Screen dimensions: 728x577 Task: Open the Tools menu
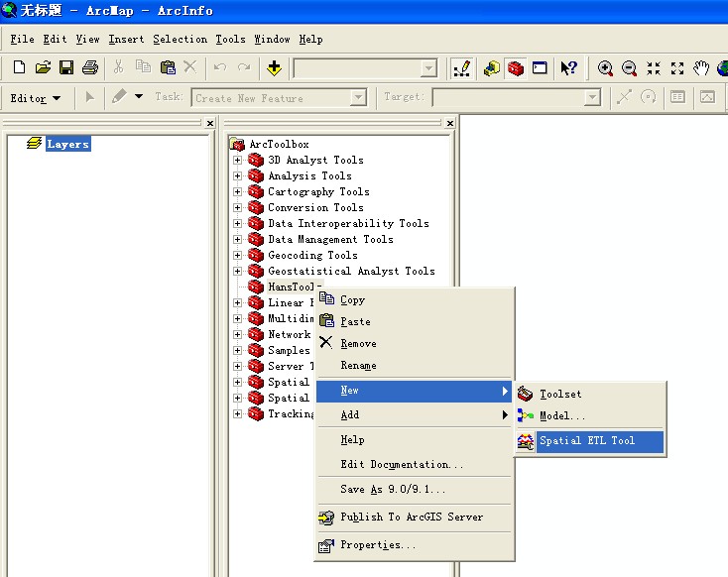[230, 40]
